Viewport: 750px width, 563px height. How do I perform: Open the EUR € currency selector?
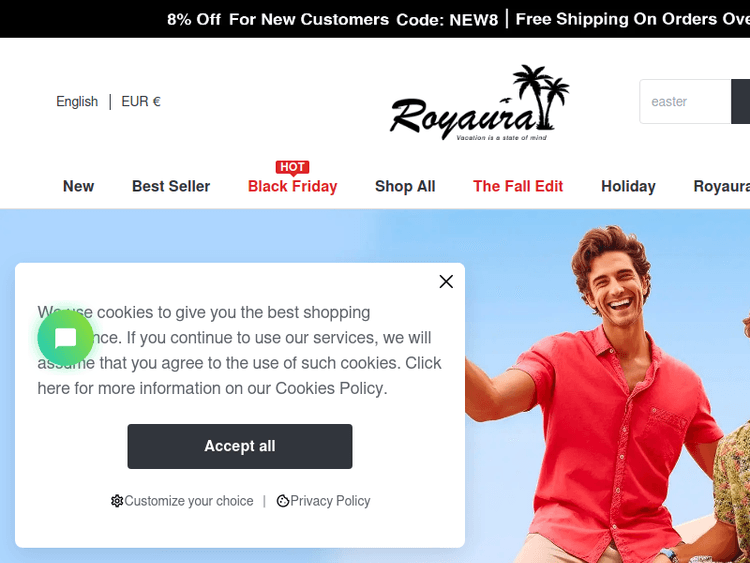141,101
